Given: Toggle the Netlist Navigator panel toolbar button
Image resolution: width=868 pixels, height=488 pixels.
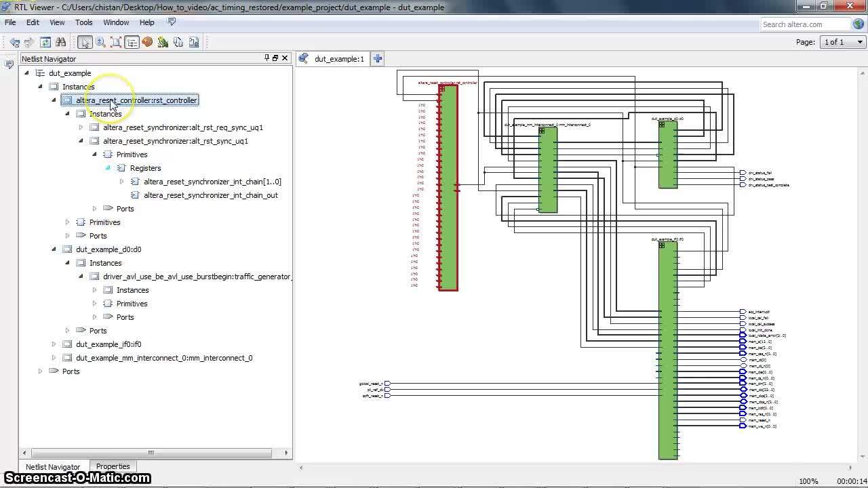Looking at the screenshot, I should [132, 42].
